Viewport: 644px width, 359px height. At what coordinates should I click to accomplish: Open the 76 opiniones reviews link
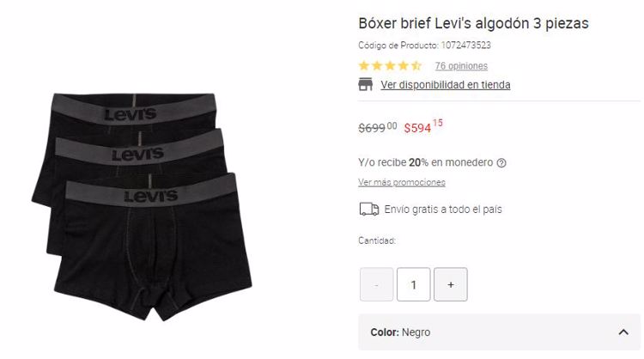461,66
